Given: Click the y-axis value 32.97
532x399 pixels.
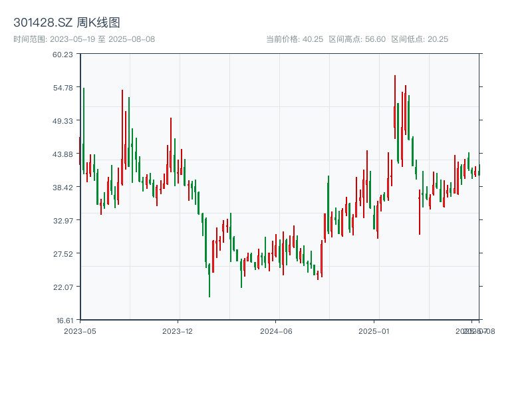Looking at the screenshot, I should [63, 221].
